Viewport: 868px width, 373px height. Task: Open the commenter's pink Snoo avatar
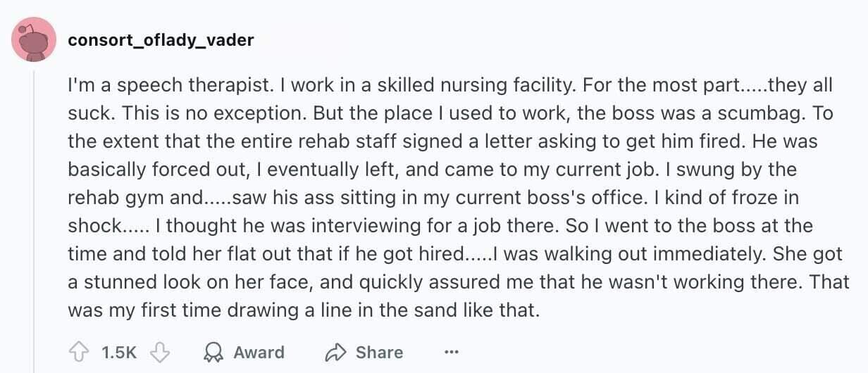coord(34,40)
